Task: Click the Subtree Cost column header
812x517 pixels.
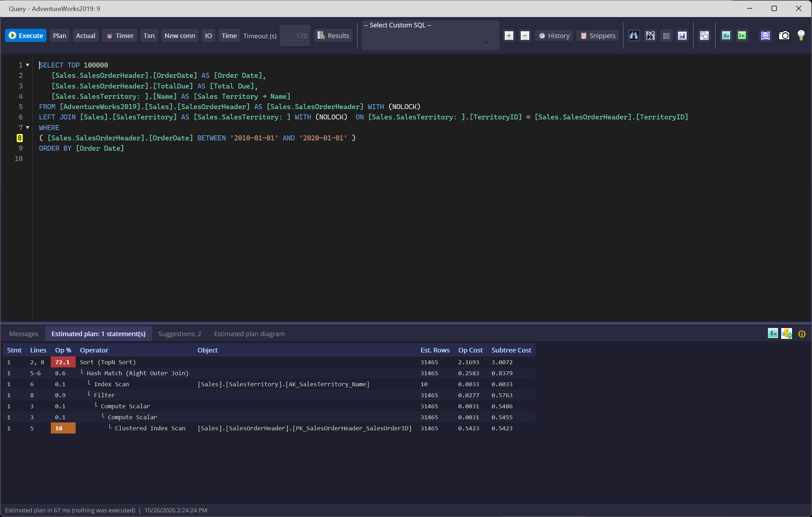Action: 511,350
